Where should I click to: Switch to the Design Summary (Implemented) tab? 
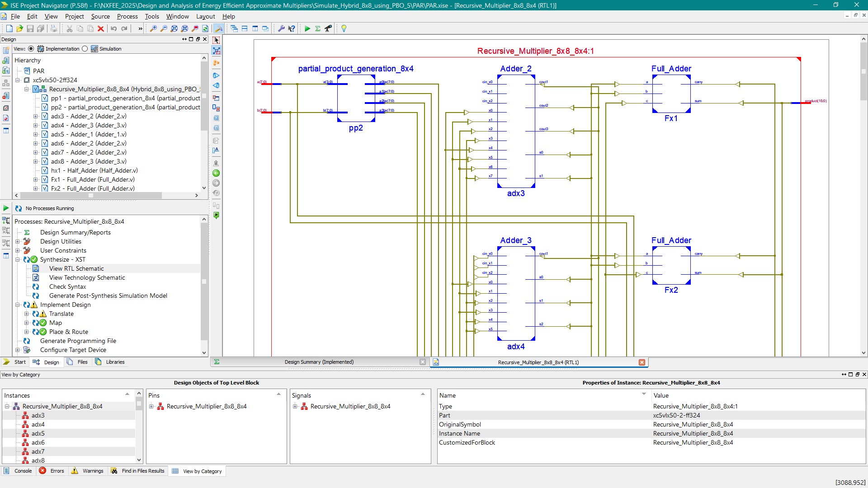(x=319, y=362)
